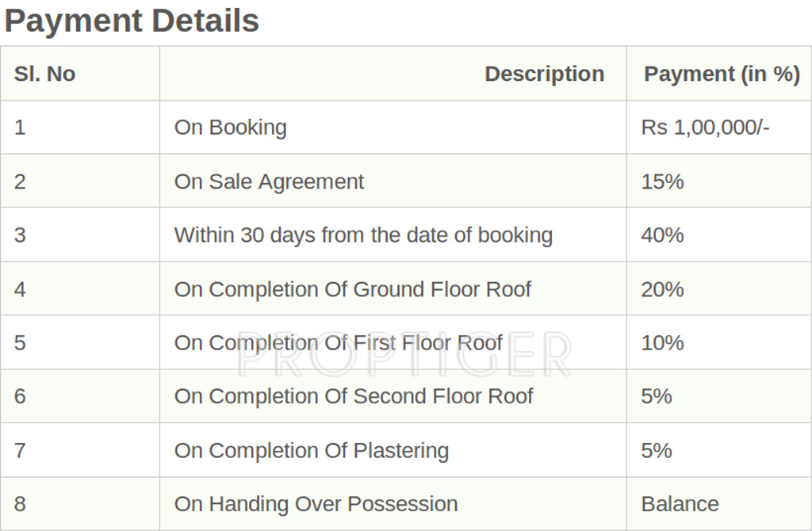This screenshot has height=531, width=812.
Task: Select On Handing Over Possession row
Action: 316,504
